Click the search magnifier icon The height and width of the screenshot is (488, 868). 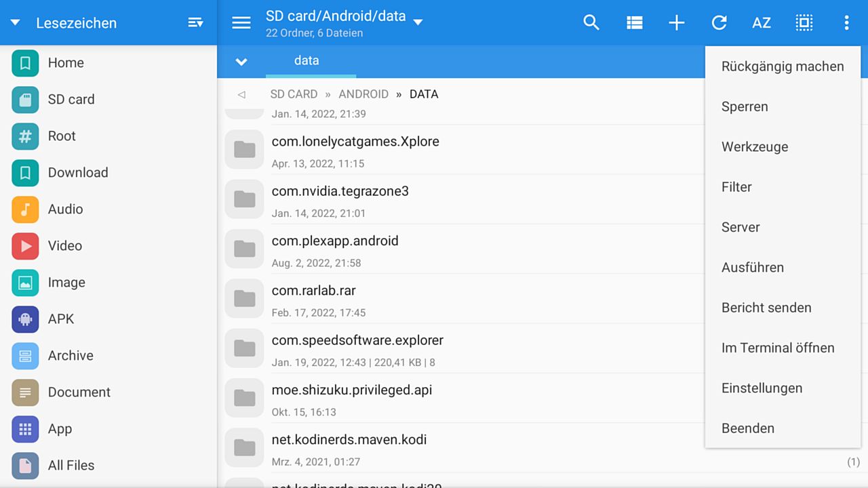[x=591, y=22]
